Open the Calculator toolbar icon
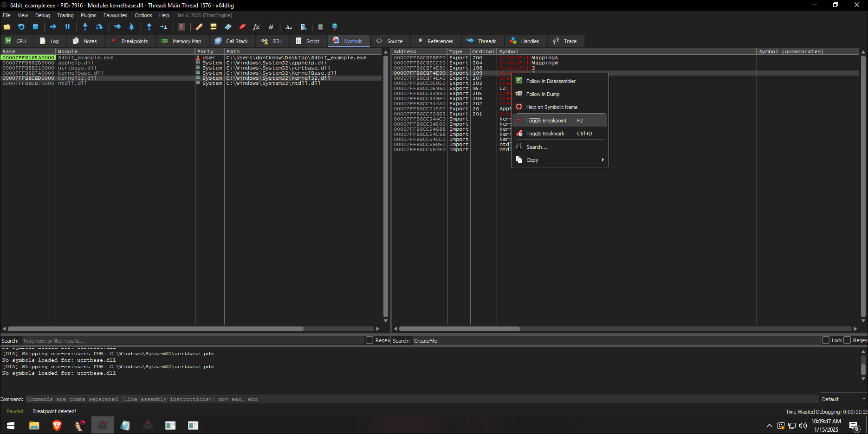This screenshot has height=434, width=868. [320, 27]
